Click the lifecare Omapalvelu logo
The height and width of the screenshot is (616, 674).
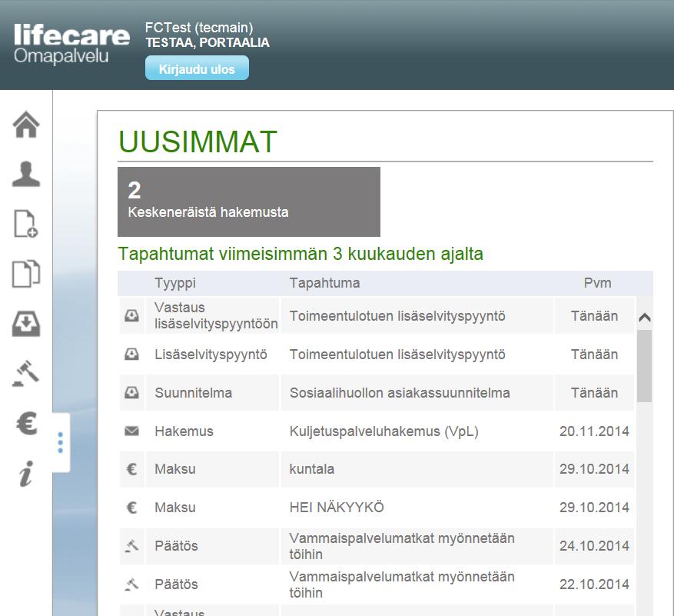point(71,44)
